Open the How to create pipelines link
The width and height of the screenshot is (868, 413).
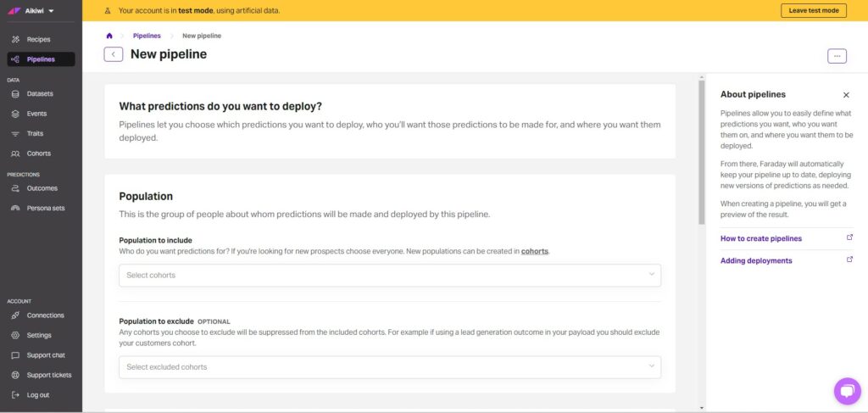pyautogui.click(x=760, y=238)
